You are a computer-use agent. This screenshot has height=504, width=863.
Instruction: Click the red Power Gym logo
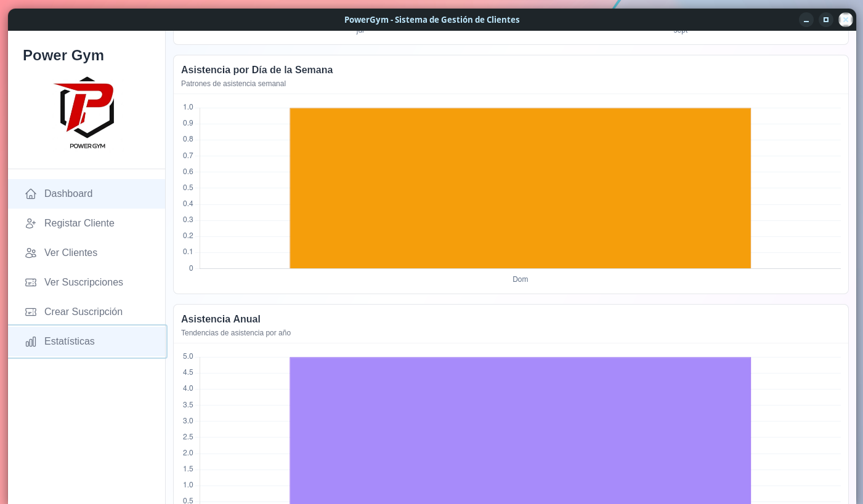coord(87,113)
